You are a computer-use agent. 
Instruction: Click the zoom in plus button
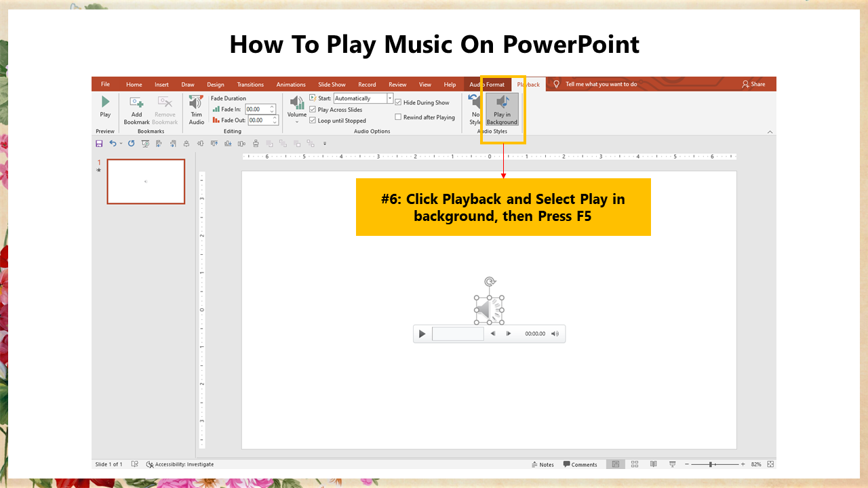743,464
